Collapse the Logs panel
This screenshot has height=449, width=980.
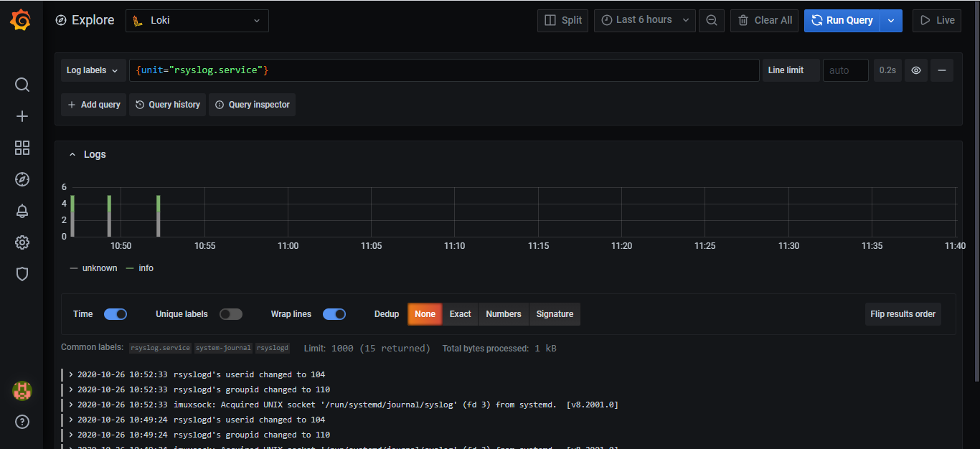72,154
